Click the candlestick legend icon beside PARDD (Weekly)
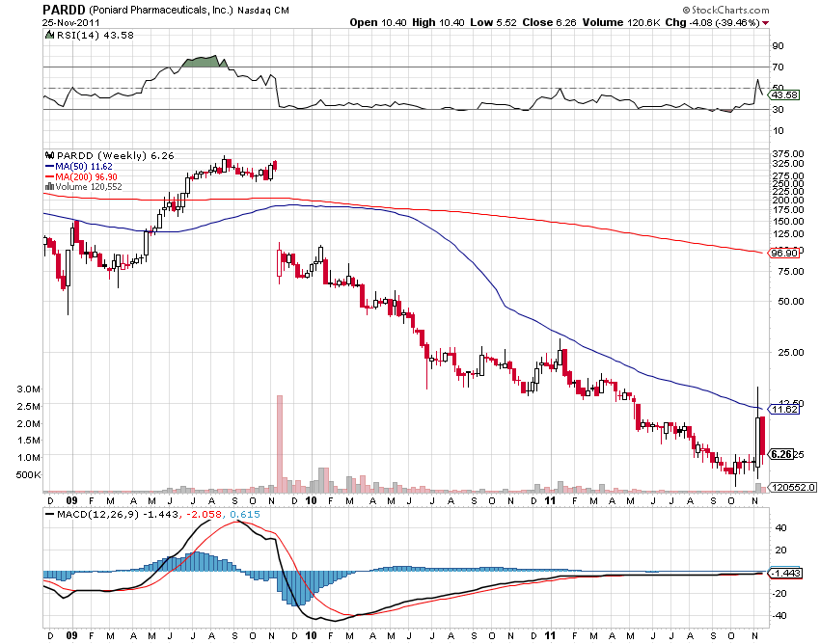Image resolution: width=820 pixels, height=644 pixels. click(x=49, y=155)
